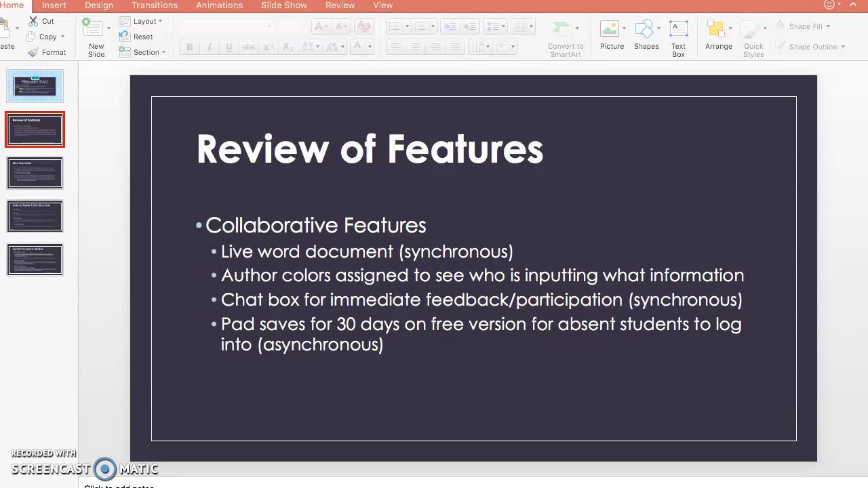Expand the New Slide dropdown arrow

pos(108,28)
